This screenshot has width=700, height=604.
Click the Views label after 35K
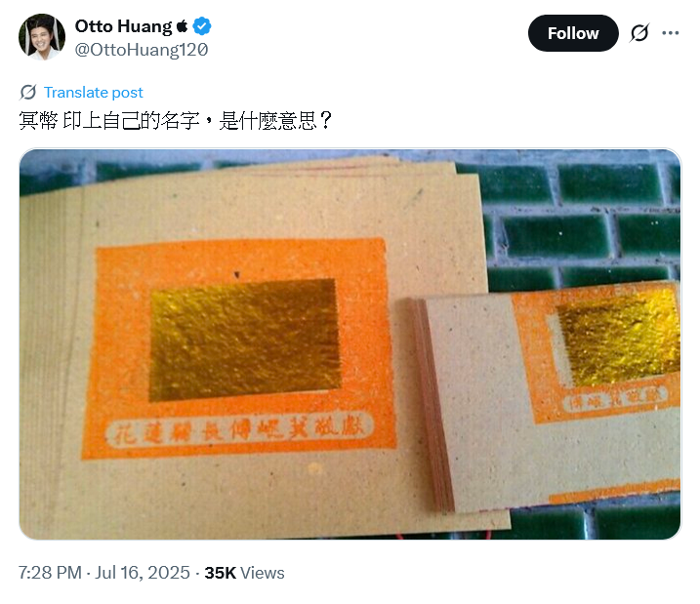263,573
